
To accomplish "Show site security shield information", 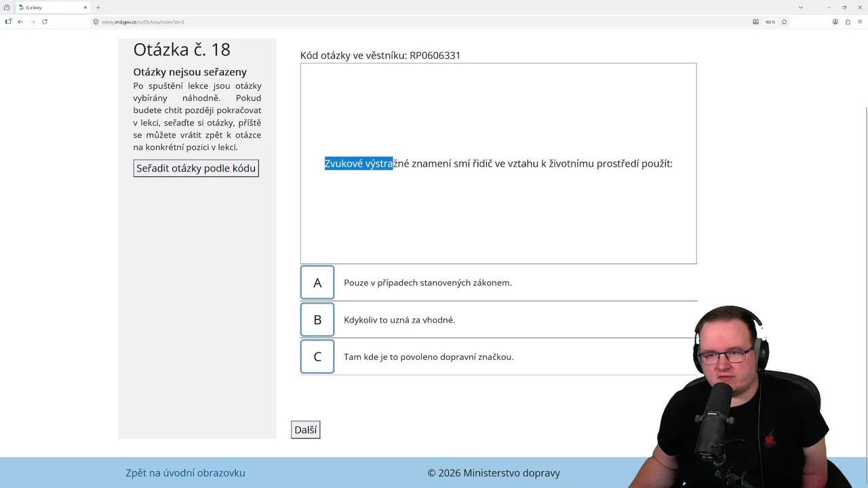I will (96, 22).
